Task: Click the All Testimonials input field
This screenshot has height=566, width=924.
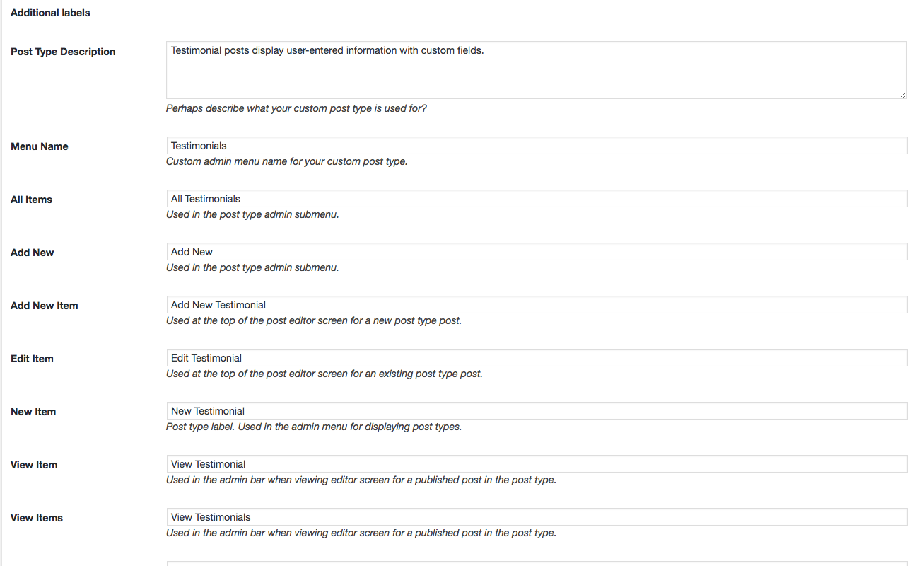Action: pos(537,199)
